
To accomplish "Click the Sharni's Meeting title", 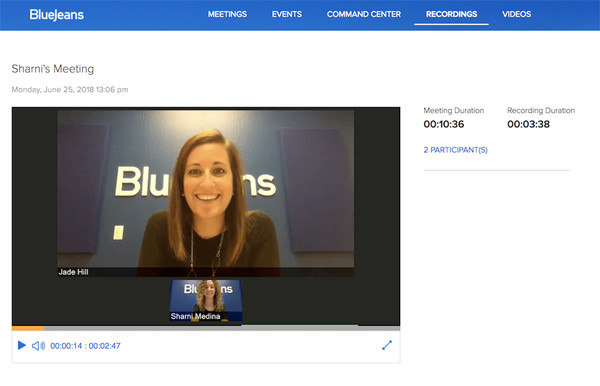I will (53, 69).
